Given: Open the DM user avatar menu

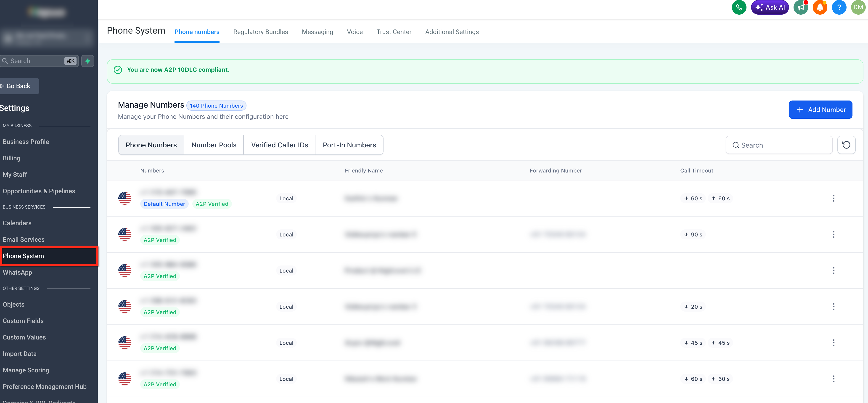Looking at the screenshot, I should tap(858, 7).
